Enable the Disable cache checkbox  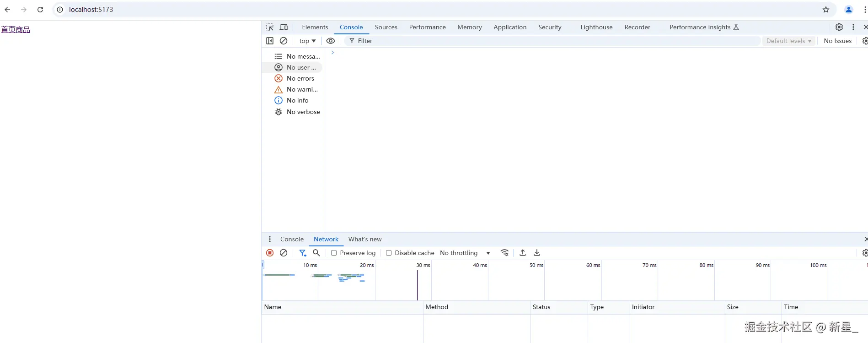(x=389, y=253)
